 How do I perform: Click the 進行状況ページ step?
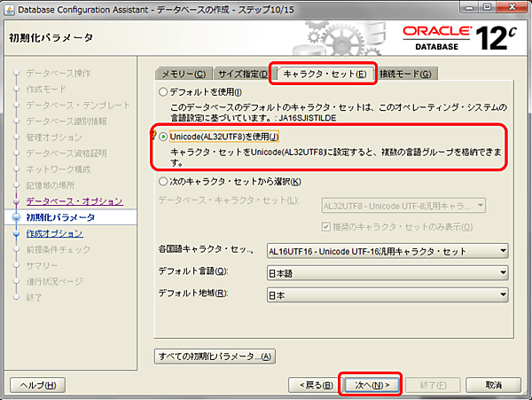point(54,281)
